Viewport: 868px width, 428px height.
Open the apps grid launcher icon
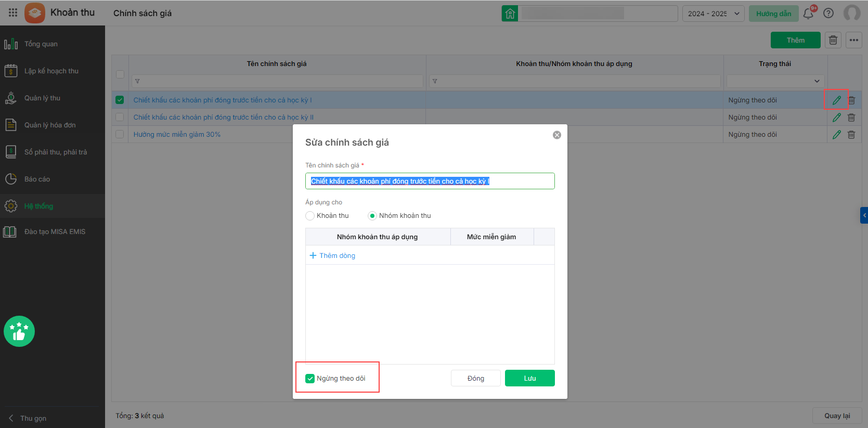pos(13,12)
